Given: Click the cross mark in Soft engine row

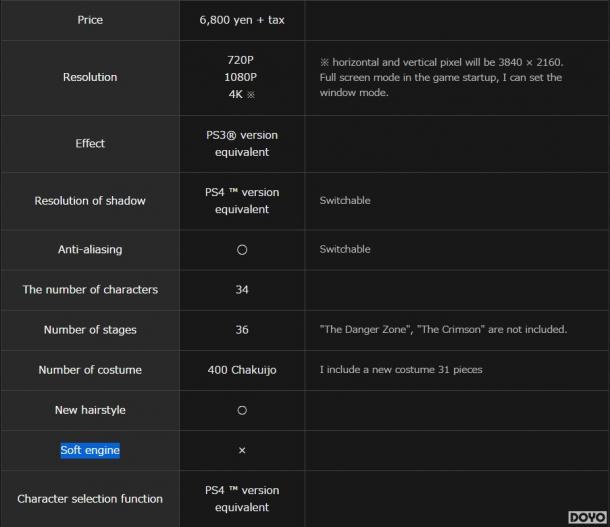Looking at the screenshot, I should click(242, 450).
